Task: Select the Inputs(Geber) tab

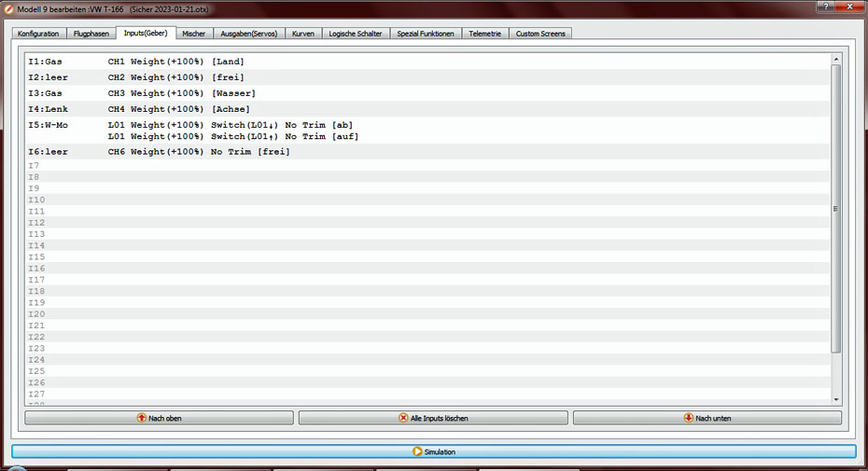Action: [x=146, y=34]
